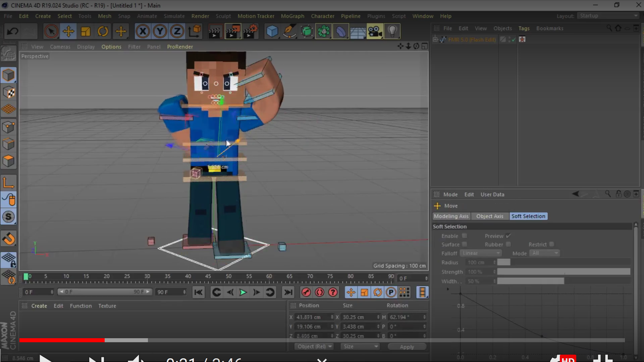644x362 pixels.
Task: Toggle coordinate system icon
Action: point(195,32)
